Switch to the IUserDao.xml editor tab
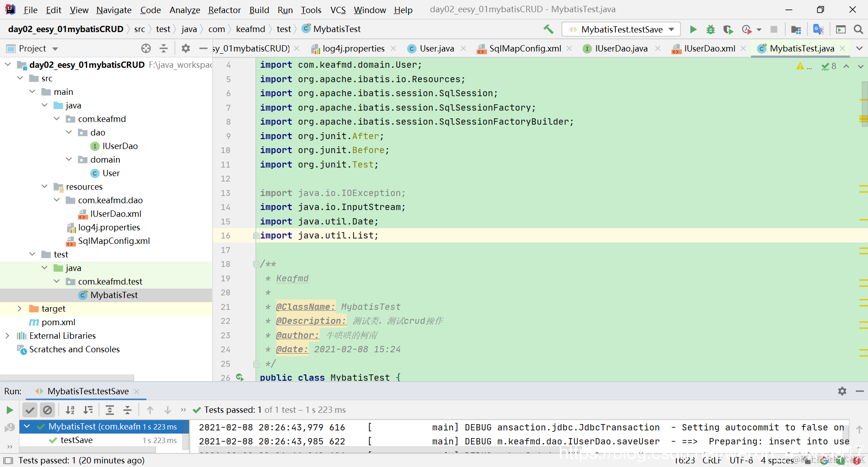This screenshot has height=467, width=868. (709, 48)
